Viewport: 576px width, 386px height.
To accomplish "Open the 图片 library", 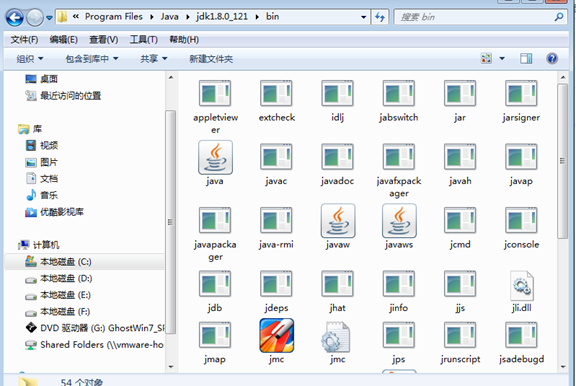I will pyautogui.click(x=49, y=162).
